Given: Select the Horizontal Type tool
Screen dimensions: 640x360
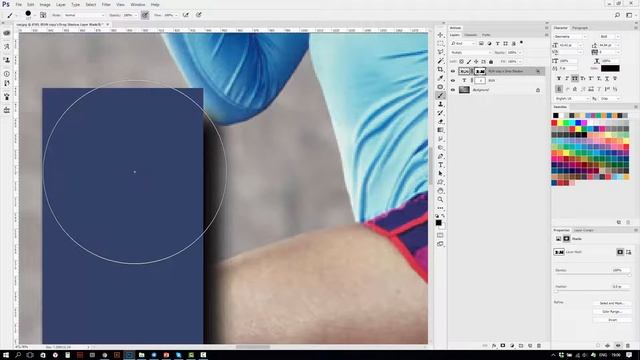Looking at the screenshot, I should 440,165.
